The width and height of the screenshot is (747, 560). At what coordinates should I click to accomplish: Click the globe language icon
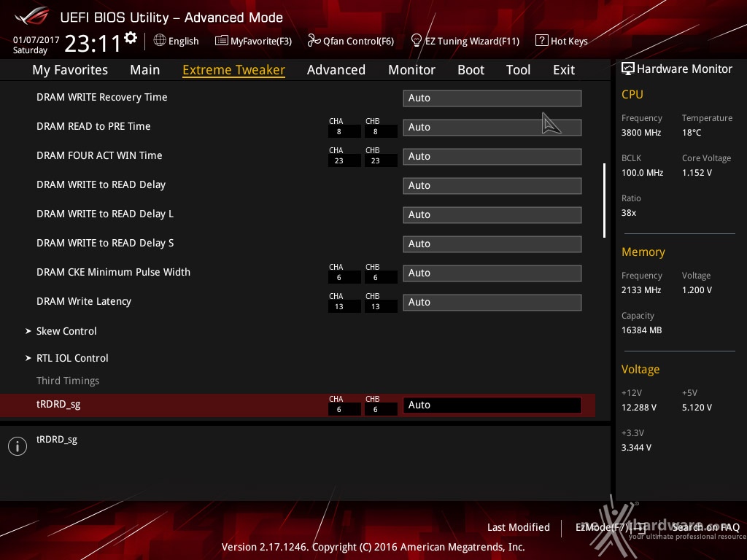click(160, 41)
